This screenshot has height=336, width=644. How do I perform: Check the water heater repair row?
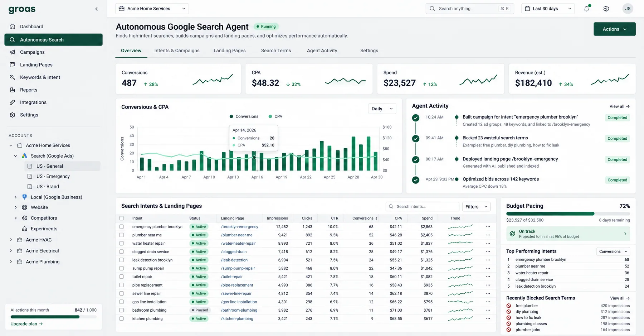click(x=122, y=243)
